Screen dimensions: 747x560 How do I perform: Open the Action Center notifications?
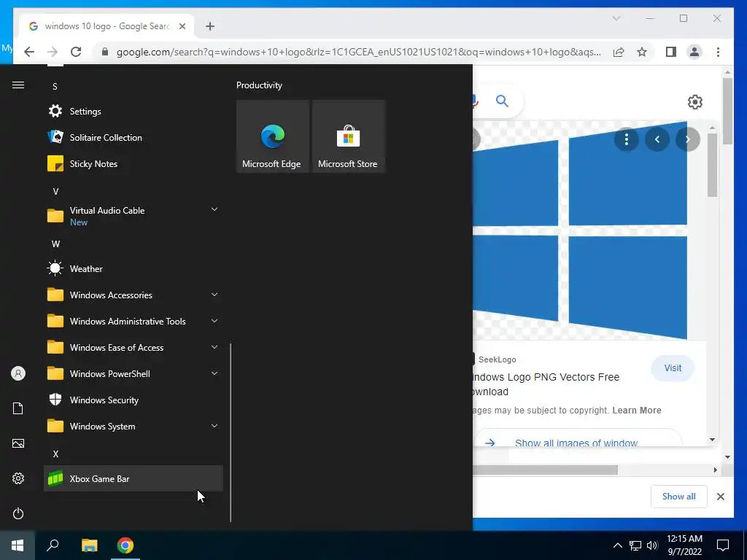[x=723, y=545]
